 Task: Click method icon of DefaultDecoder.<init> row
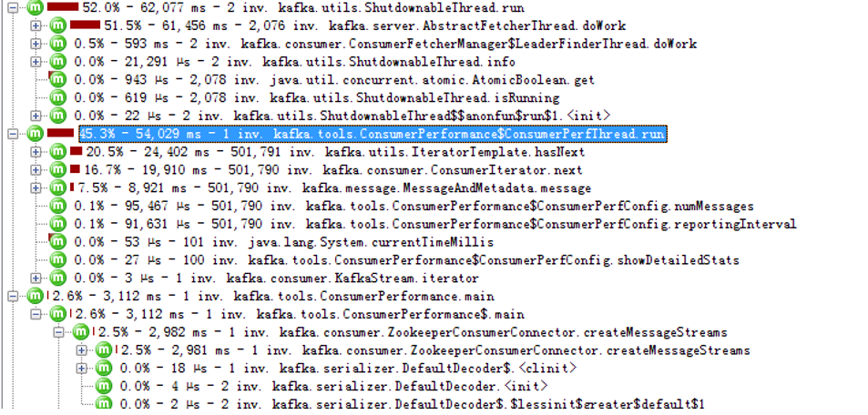pos(103,386)
